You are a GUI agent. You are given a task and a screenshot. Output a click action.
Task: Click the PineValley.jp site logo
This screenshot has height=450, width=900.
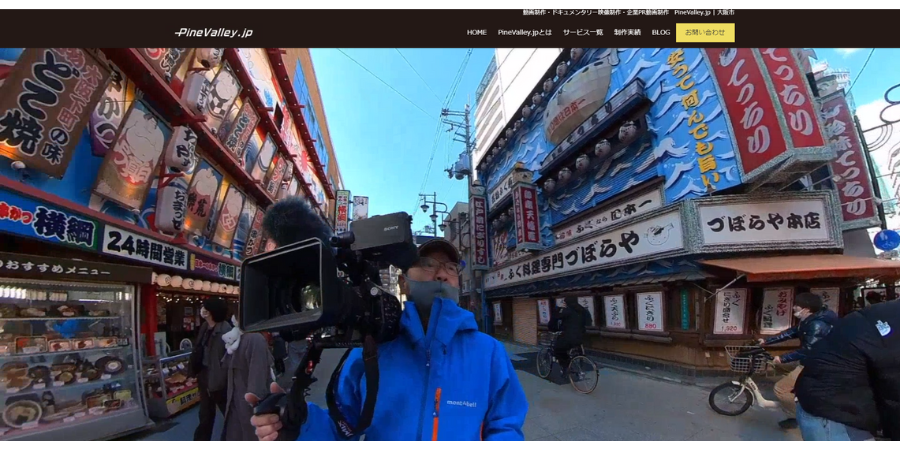214,33
